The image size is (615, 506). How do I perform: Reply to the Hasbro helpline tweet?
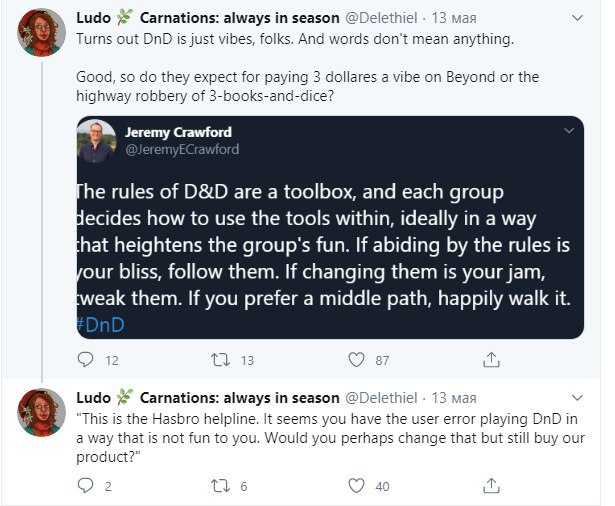pos(86,486)
